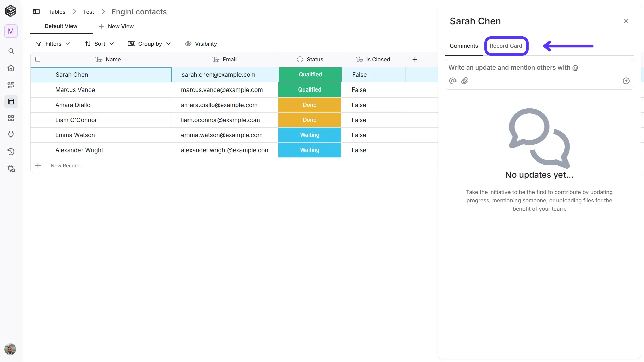644x362 pixels.
Task: Open Amara Diallo's Done status cell
Action: coord(310,105)
